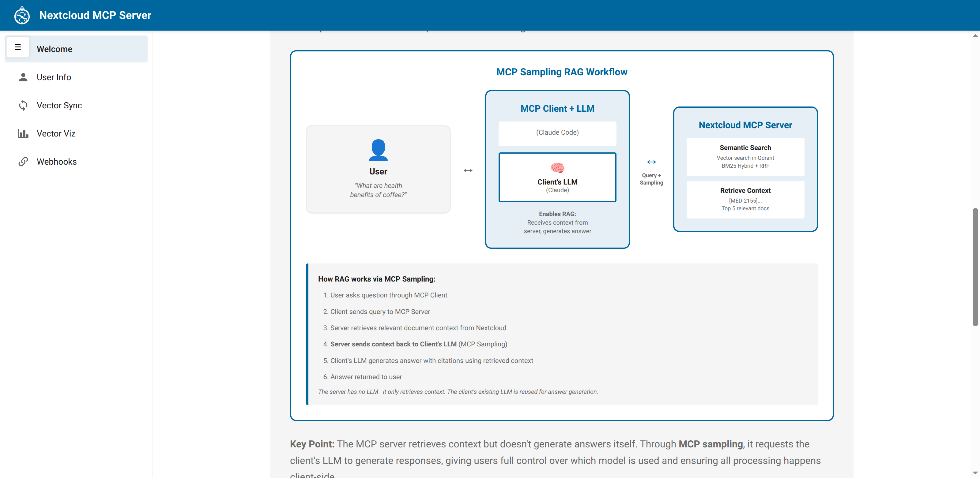
Task: Click the Client's LLM label
Action: tap(557, 182)
